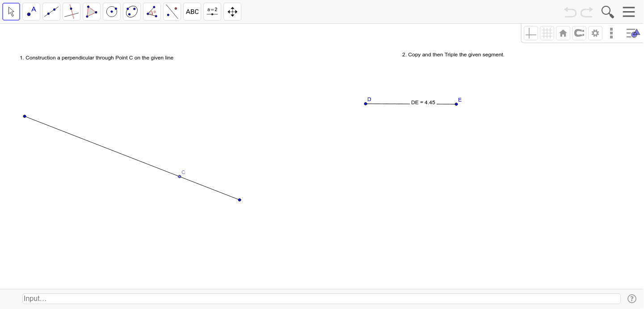This screenshot has height=309, width=644.
Task: Toggle the grid display
Action: click(547, 33)
